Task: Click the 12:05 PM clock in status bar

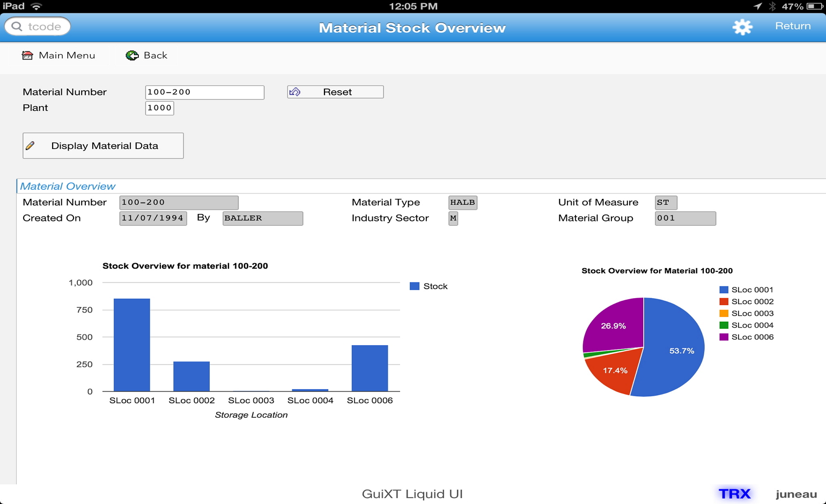Action: pos(413,6)
